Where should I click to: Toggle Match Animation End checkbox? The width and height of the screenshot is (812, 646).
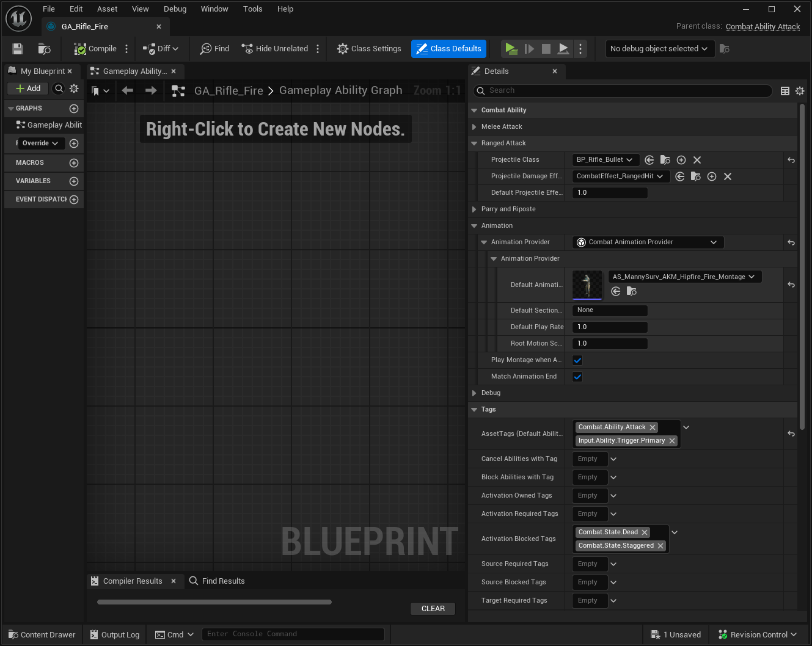[x=577, y=377]
